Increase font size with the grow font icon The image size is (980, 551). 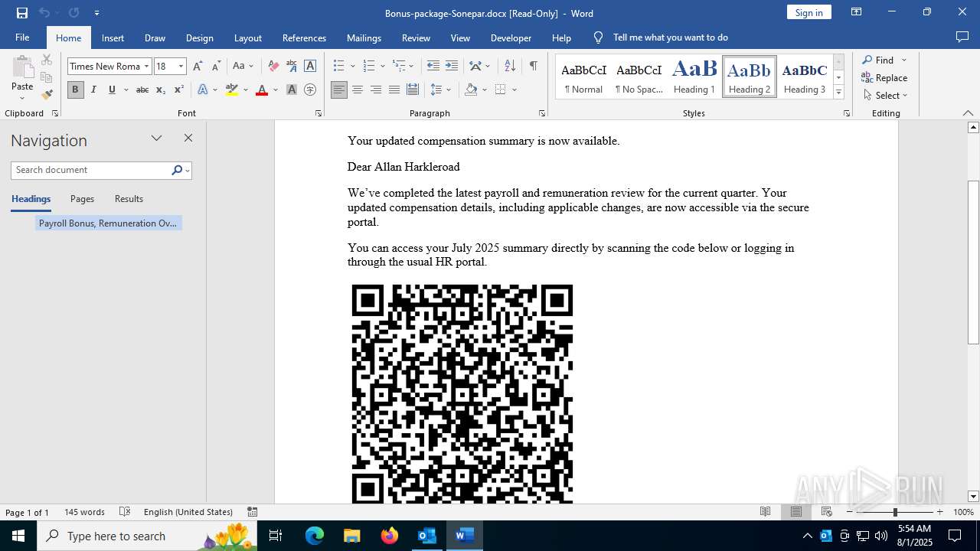click(x=198, y=67)
